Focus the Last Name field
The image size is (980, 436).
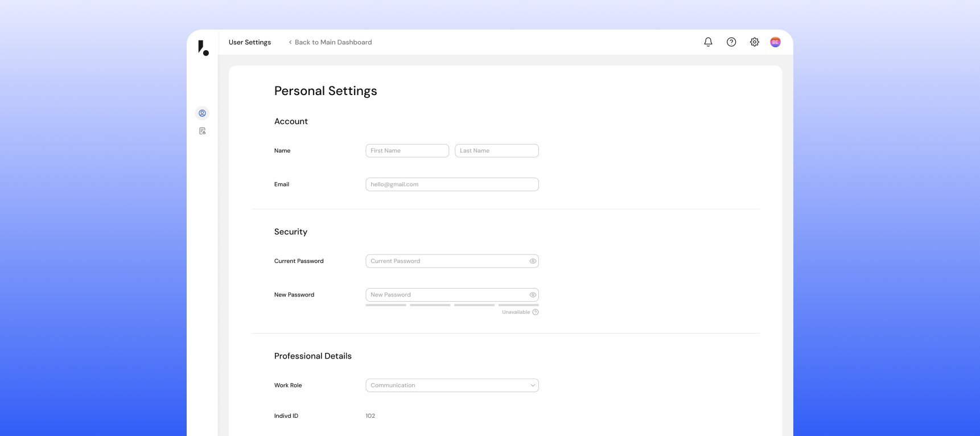pyautogui.click(x=497, y=151)
